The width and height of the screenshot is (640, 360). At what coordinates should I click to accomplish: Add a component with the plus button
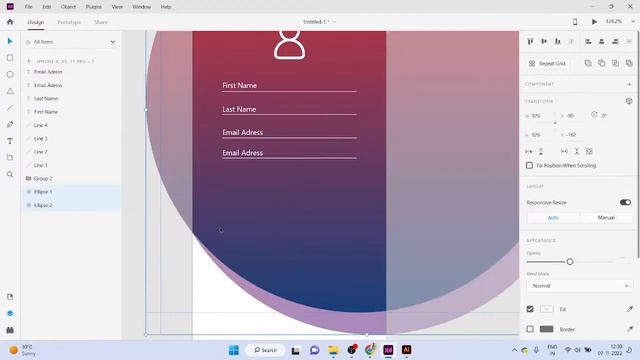(x=629, y=84)
